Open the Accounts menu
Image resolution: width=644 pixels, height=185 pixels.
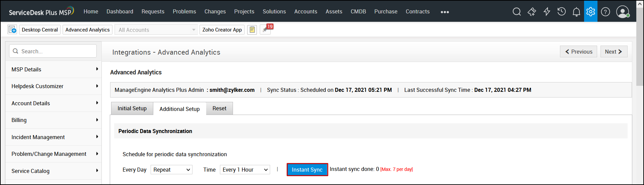click(x=306, y=11)
